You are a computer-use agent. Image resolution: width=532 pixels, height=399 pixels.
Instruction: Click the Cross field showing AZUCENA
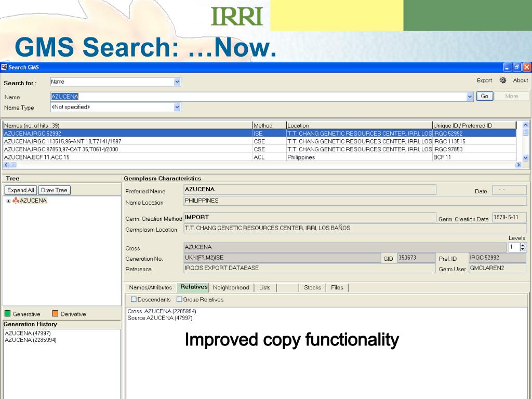pyautogui.click(x=345, y=247)
